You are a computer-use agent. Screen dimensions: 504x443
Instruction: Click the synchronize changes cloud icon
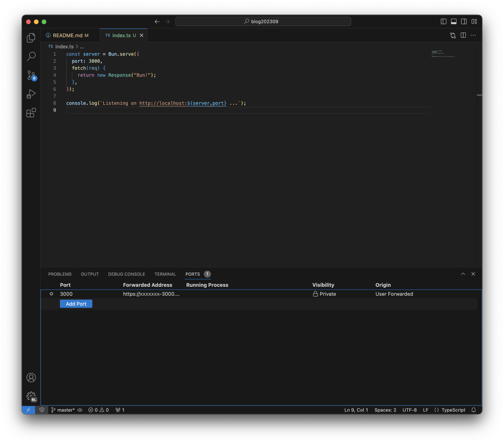pos(80,410)
